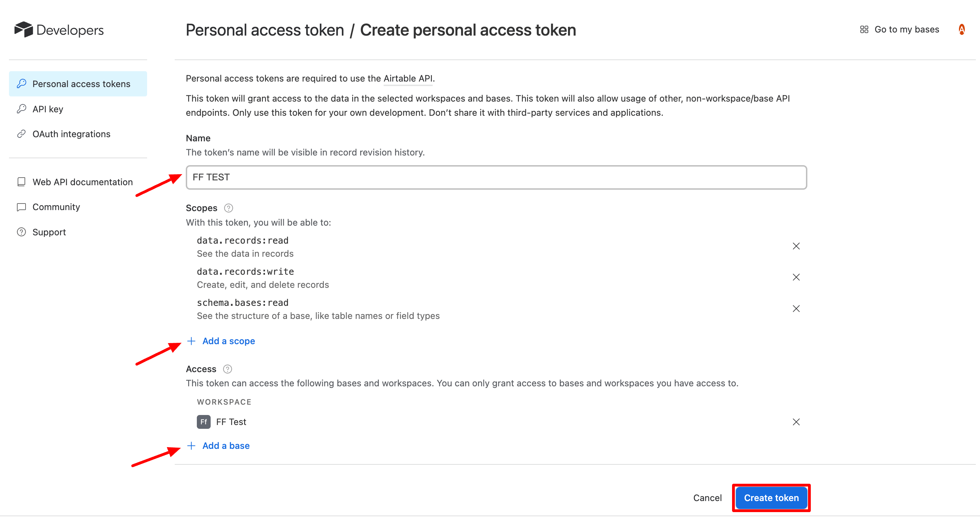Click the Access help question-mark icon

click(228, 369)
